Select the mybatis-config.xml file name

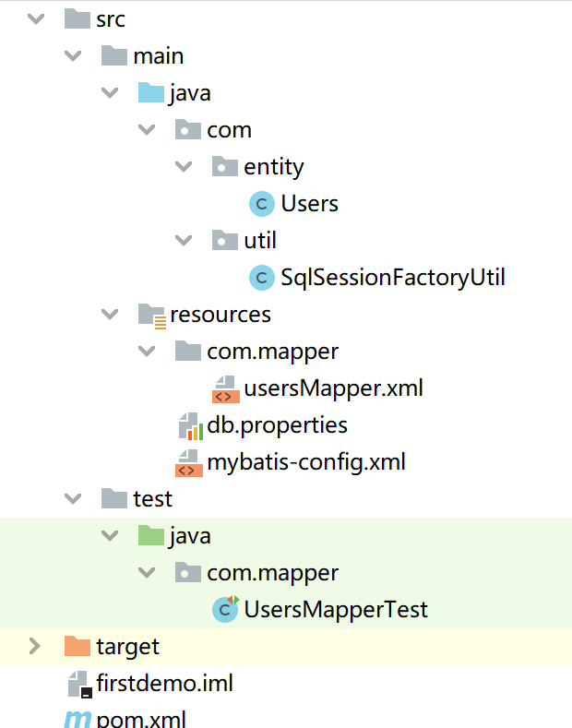(x=306, y=462)
